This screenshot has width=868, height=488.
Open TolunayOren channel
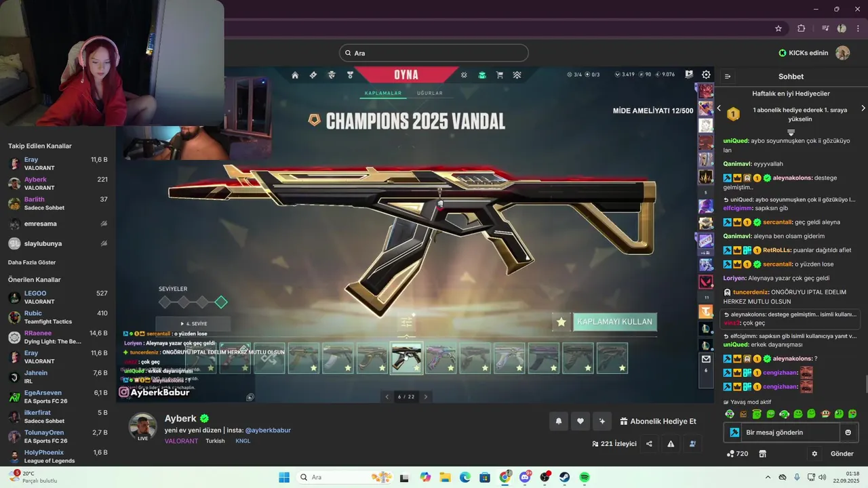[58, 436]
